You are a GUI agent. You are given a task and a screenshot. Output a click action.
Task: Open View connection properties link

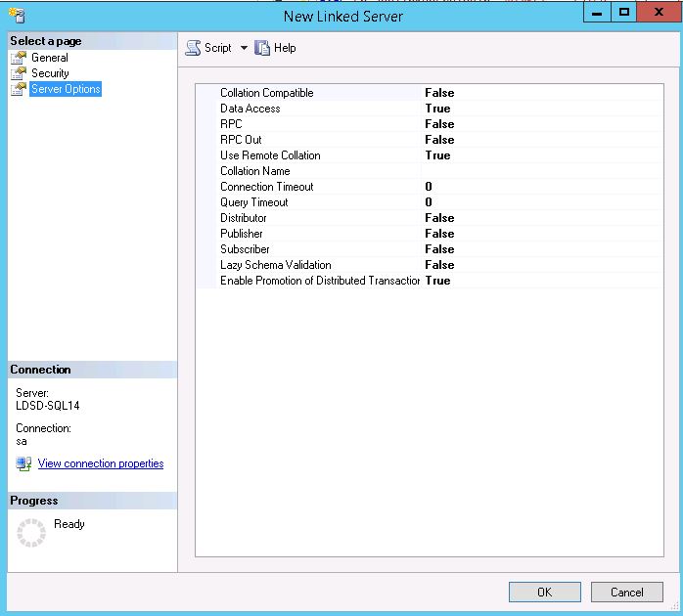[x=101, y=463]
